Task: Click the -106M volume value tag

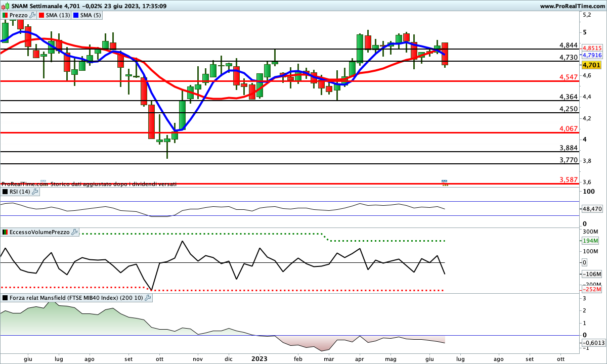Action: pyautogui.click(x=591, y=274)
